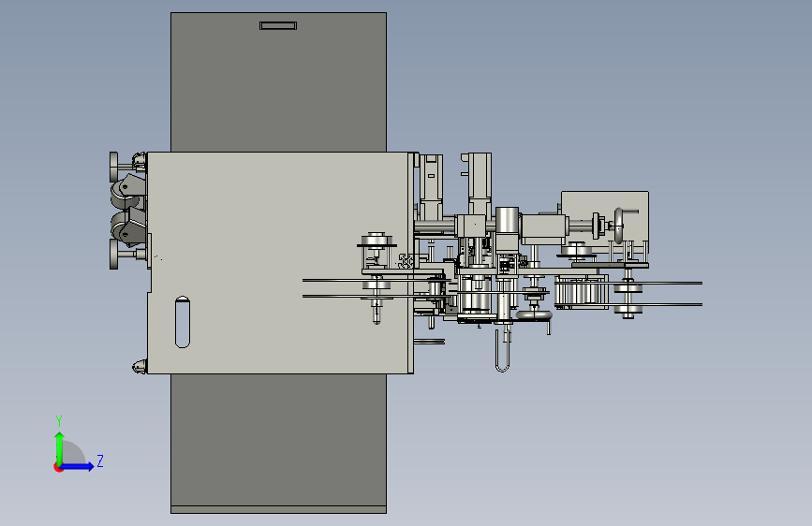Image resolution: width=812 pixels, height=526 pixels.
Task: Select the lower dark gray panel
Action: tap(278, 443)
